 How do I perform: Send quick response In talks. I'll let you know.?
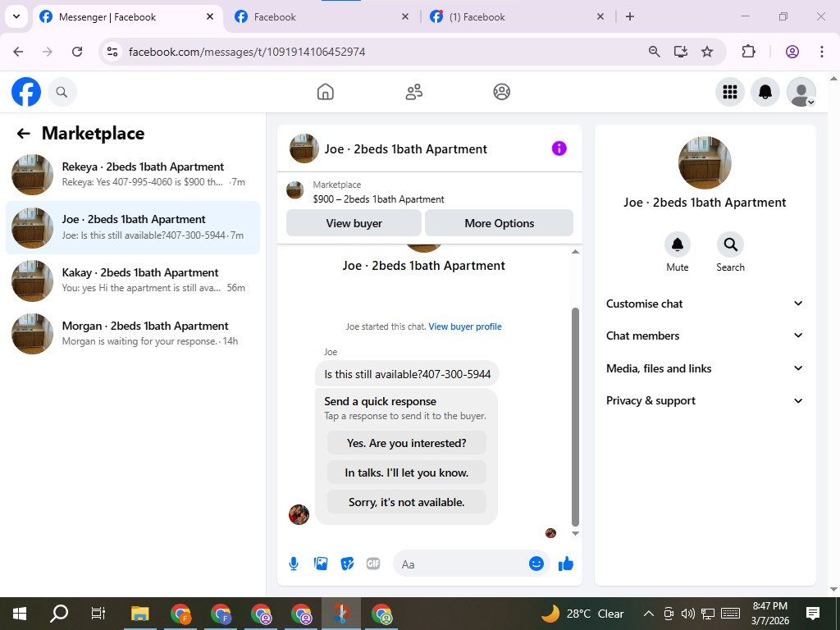click(407, 472)
